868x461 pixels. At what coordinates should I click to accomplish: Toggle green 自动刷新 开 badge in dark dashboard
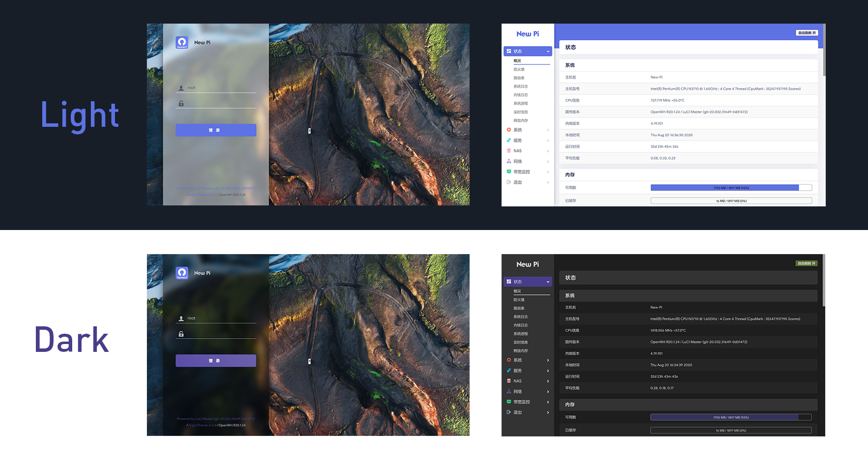point(807,263)
